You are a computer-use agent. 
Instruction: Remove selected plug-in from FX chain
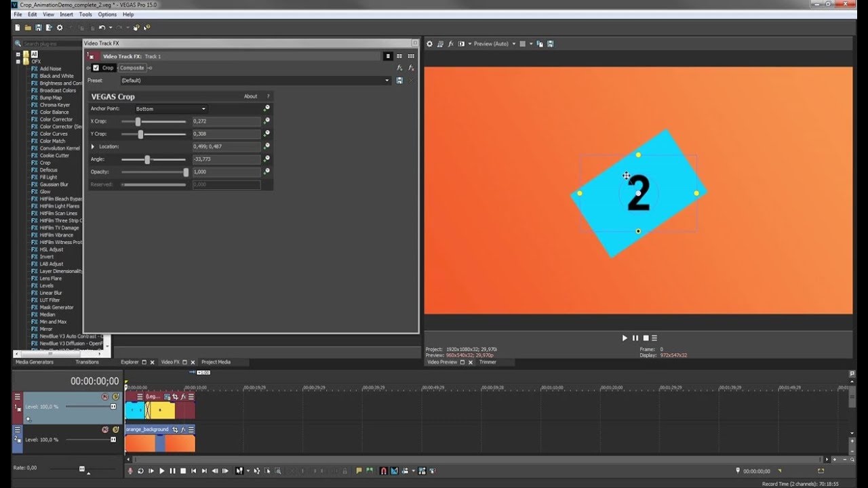click(410, 68)
